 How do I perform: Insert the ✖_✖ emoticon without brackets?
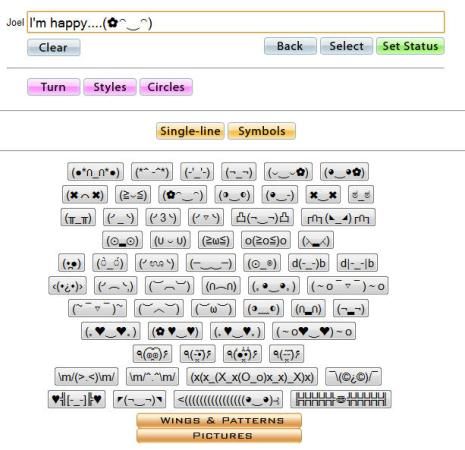coord(323,195)
